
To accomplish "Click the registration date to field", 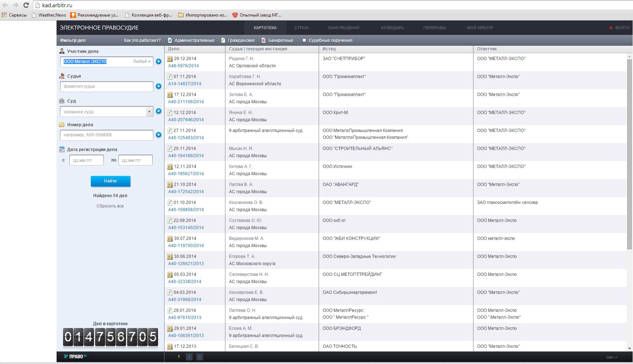I will click(x=135, y=160).
